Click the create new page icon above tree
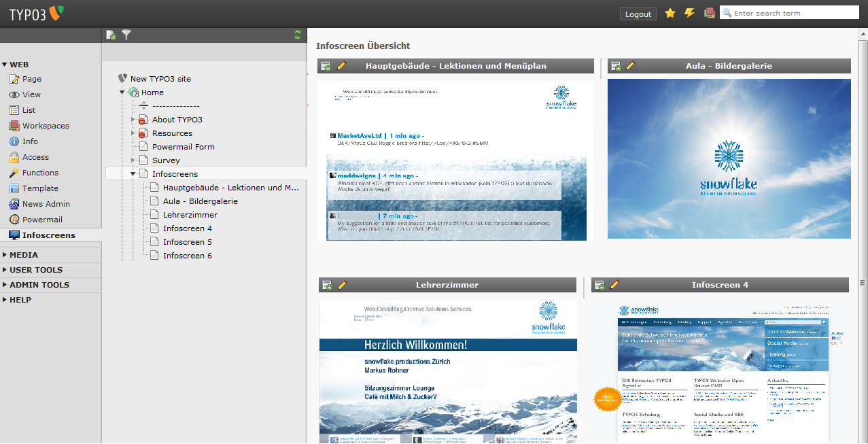The height and width of the screenshot is (444, 868). click(x=111, y=35)
